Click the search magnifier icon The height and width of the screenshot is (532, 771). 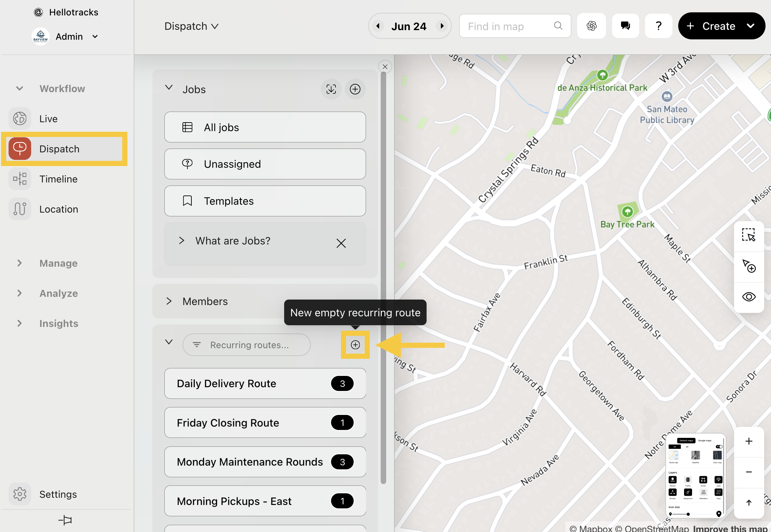pyautogui.click(x=558, y=26)
